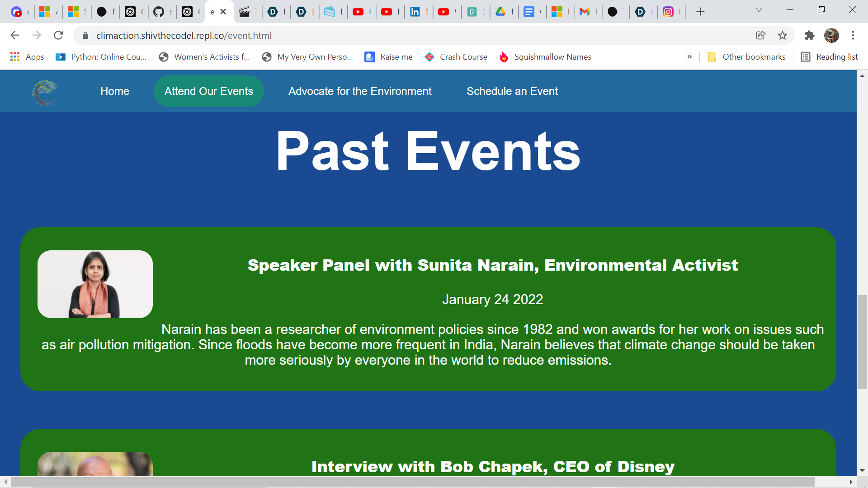The image size is (868, 488).
Task: Go to the Home nav item
Action: point(115,91)
